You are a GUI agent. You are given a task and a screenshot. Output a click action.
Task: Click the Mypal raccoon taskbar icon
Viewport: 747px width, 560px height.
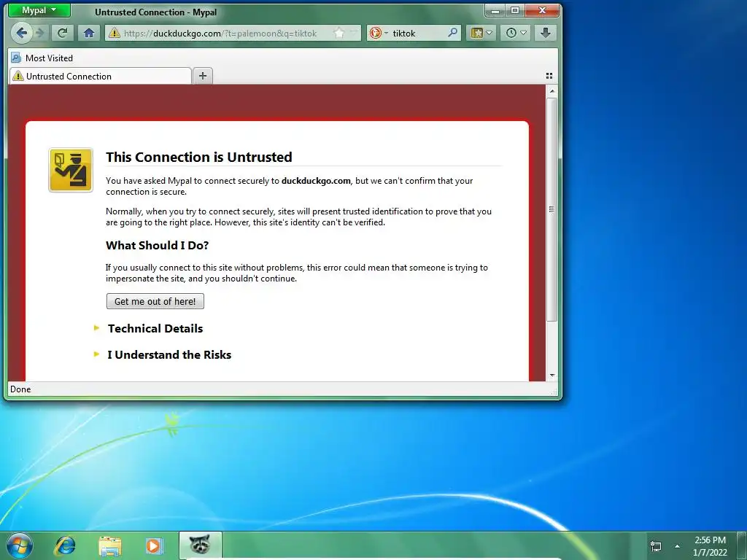tap(200, 545)
